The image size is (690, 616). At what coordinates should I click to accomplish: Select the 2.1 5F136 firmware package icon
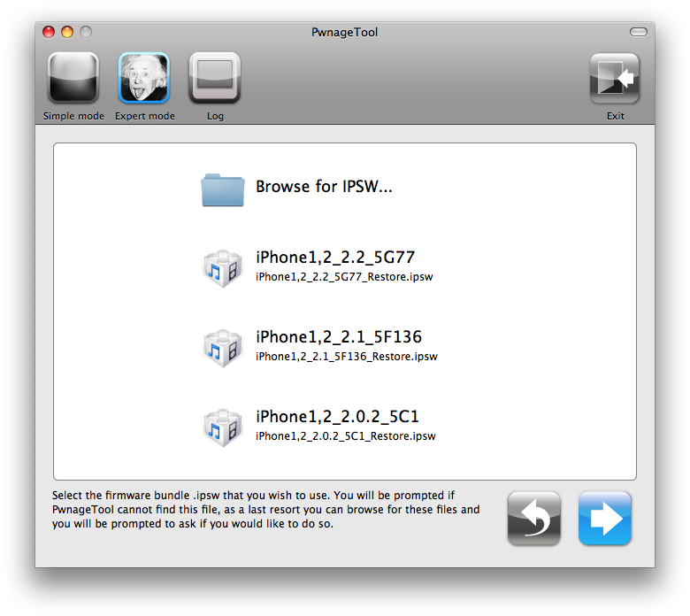click(x=222, y=346)
